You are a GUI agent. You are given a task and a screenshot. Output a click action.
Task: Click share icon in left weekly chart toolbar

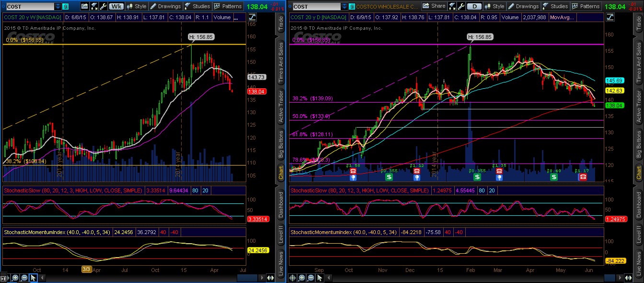pos(84,6)
